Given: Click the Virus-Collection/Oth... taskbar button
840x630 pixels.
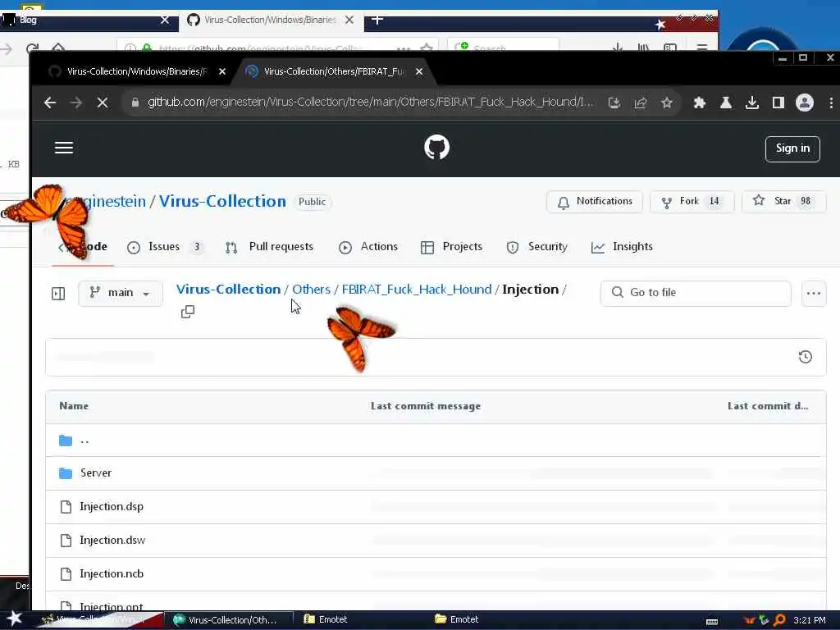Looking at the screenshot, I should click(x=228, y=620).
